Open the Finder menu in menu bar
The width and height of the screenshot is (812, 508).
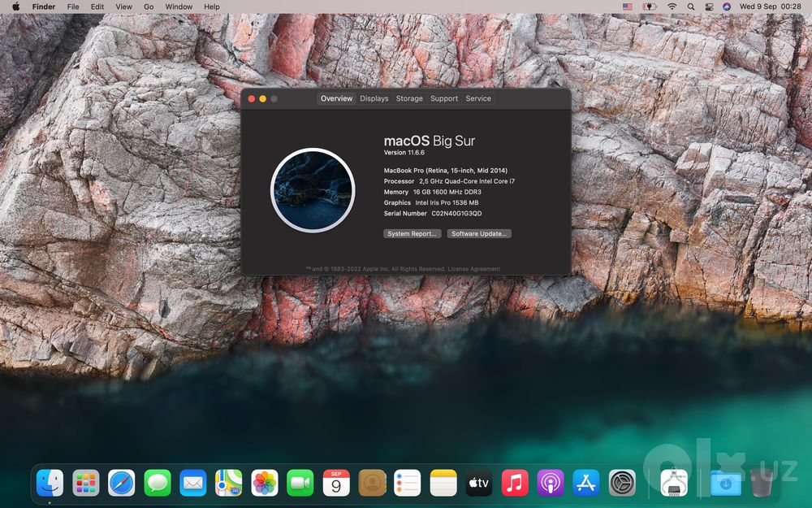point(44,7)
